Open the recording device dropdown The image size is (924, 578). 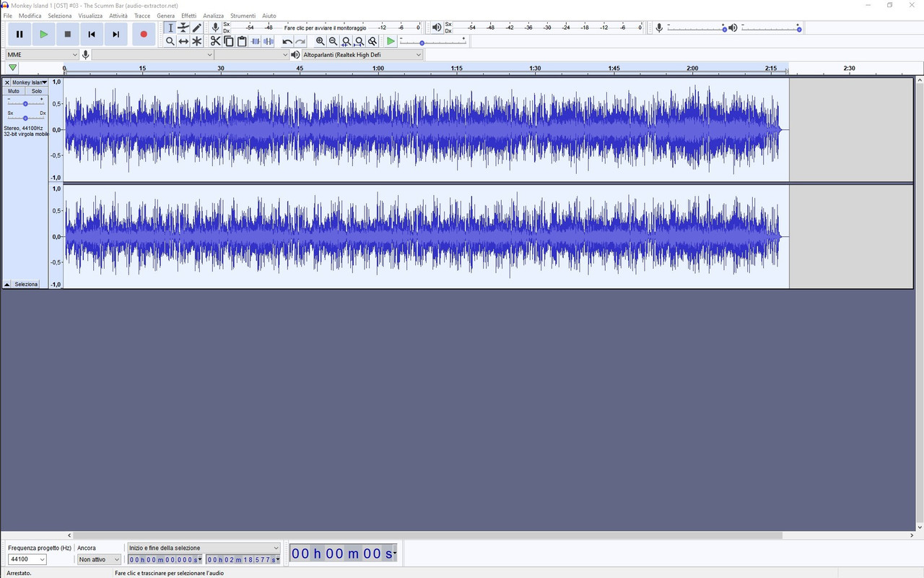[x=153, y=55]
